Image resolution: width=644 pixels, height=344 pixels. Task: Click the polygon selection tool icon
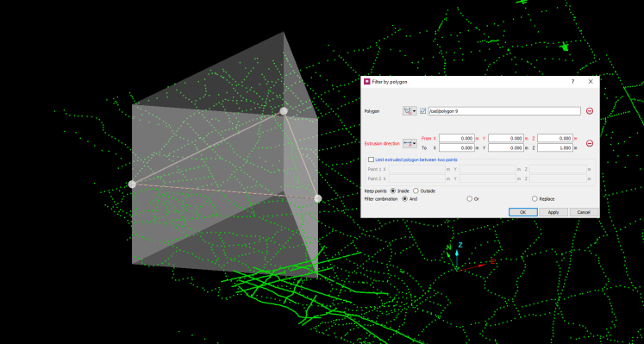point(407,111)
